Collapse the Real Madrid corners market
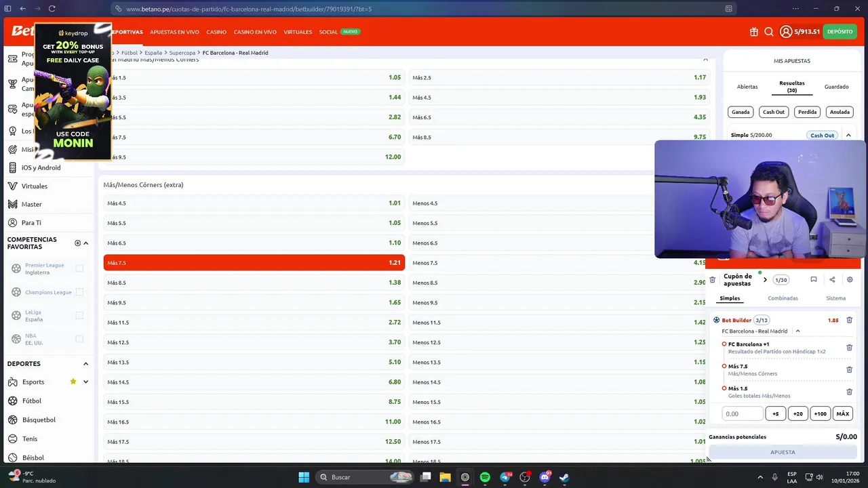Viewport: 868px width, 488px height. (705, 60)
